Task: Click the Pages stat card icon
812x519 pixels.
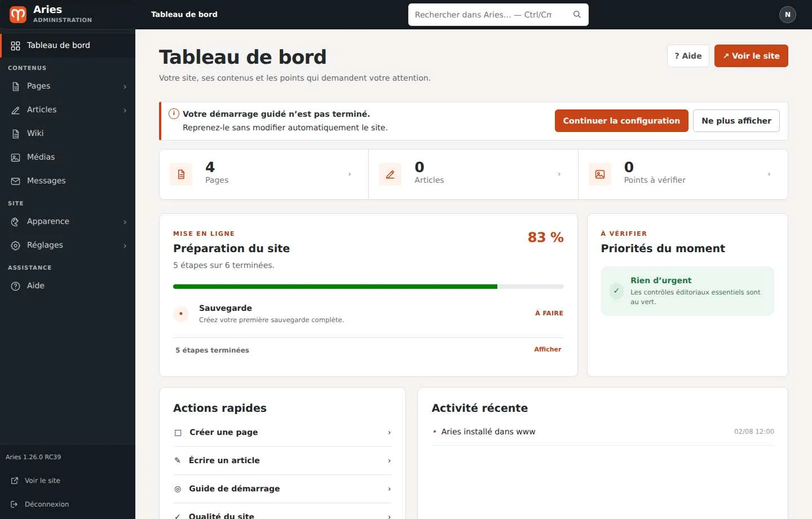Action: 181,174
